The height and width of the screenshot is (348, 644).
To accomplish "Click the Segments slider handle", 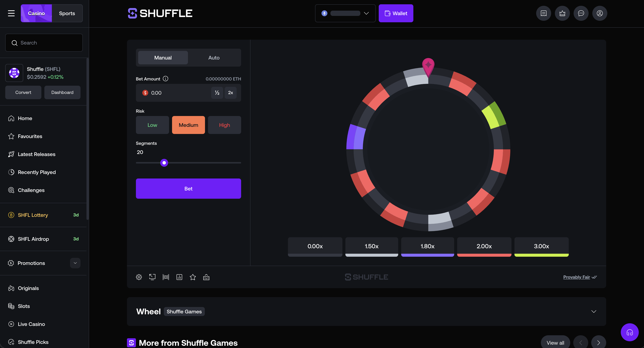I will [164, 163].
